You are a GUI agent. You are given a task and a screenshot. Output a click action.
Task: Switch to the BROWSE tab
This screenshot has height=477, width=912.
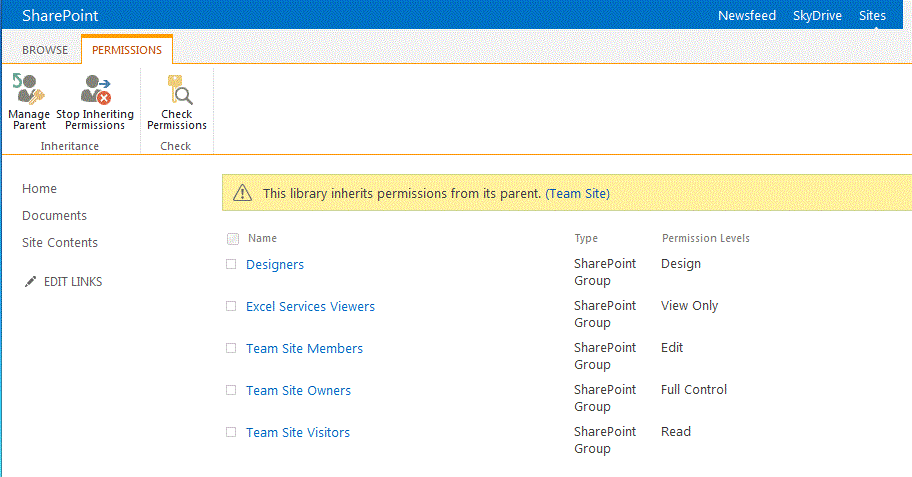(x=45, y=50)
